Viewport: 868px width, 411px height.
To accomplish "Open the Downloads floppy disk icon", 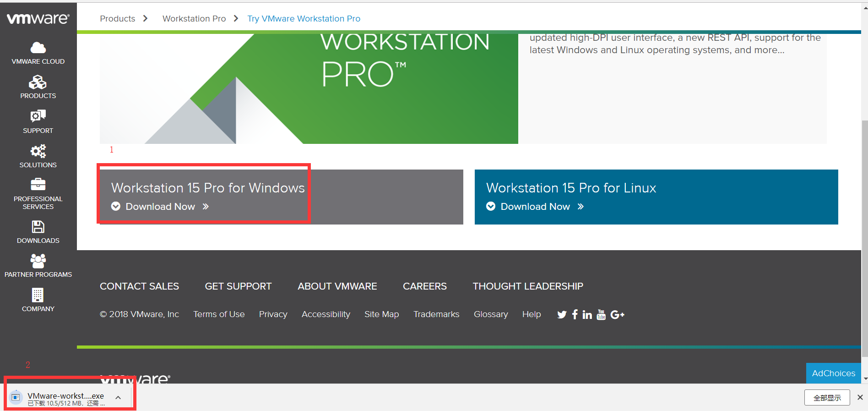I will (x=38, y=227).
